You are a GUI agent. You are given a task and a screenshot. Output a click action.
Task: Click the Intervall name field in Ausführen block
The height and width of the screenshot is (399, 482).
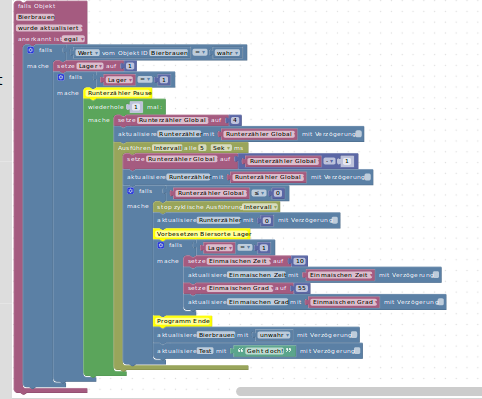(x=167, y=148)
